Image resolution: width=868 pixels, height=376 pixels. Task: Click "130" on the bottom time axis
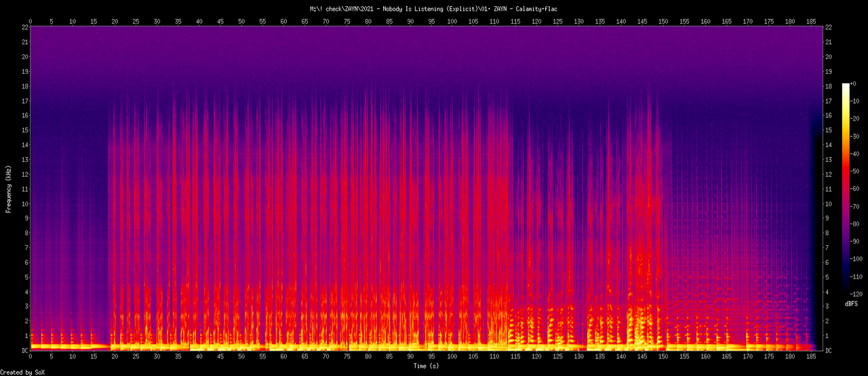(x=578, y=358)
